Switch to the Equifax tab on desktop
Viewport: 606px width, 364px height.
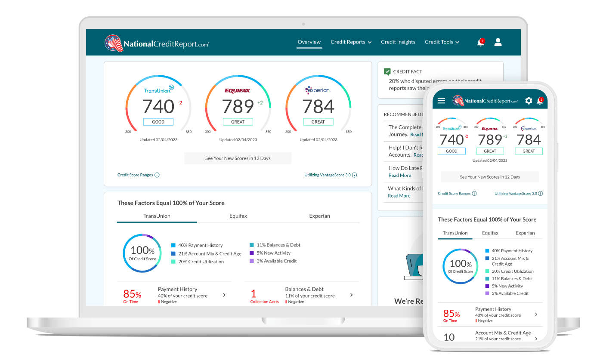click(x=238, y=216)
